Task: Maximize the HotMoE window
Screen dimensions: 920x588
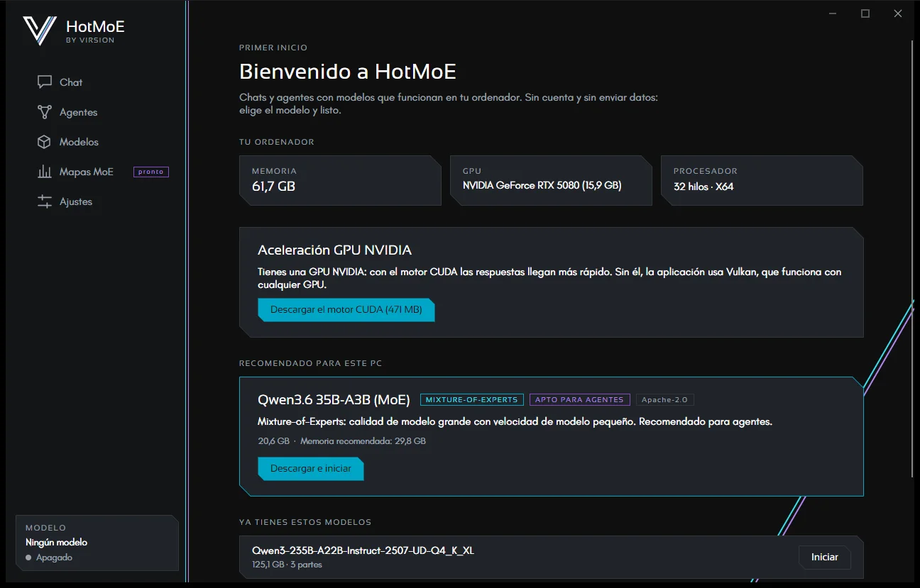Action: coord(865,13)
